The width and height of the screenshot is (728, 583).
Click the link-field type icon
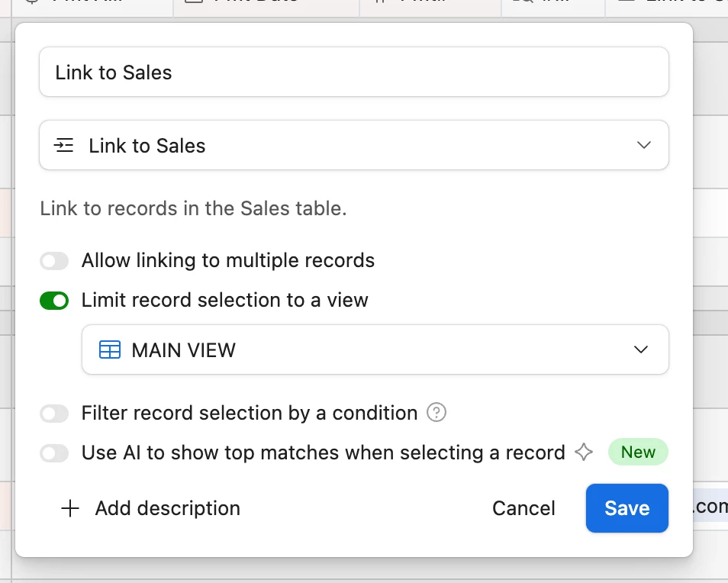point(64,146)
